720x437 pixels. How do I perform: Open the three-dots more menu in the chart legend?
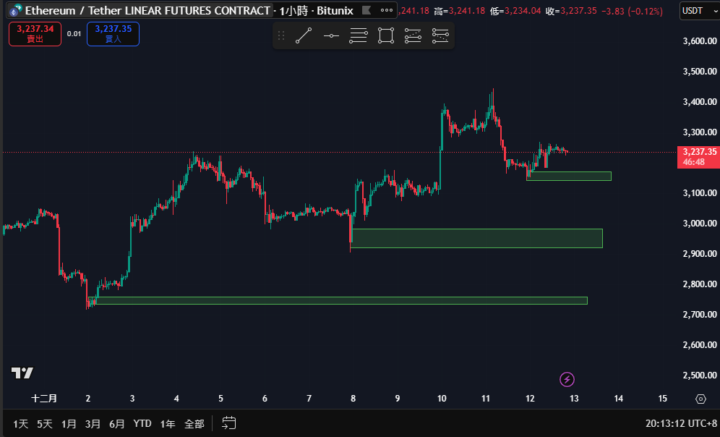(387, 10)
